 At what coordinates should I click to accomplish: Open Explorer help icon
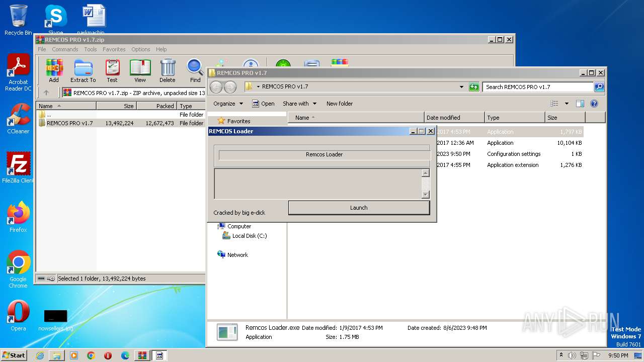[594, 104]
